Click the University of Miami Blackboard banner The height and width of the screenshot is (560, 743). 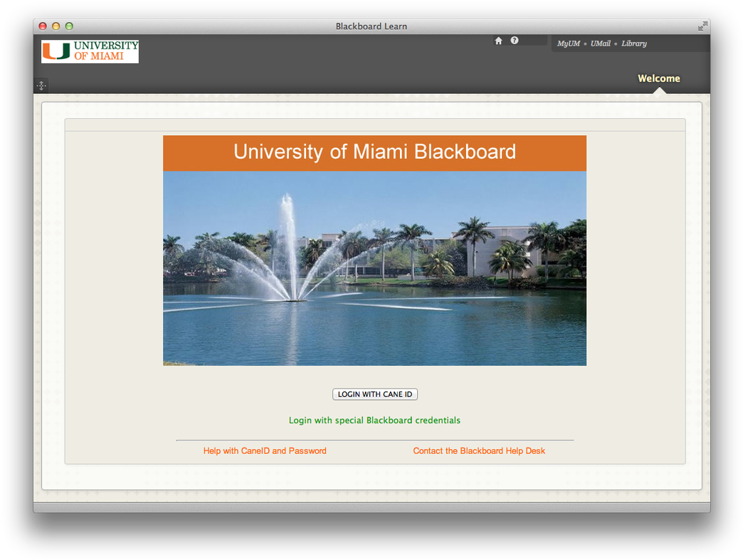tap(375, 153)
